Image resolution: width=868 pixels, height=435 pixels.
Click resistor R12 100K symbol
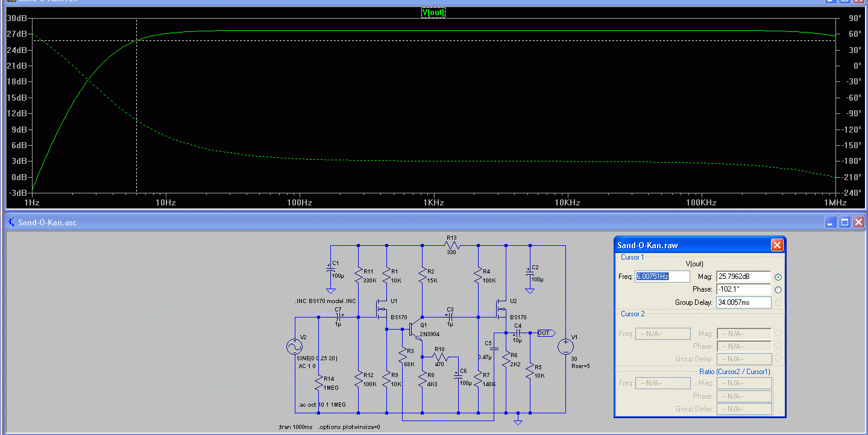[x=358, y=378]
